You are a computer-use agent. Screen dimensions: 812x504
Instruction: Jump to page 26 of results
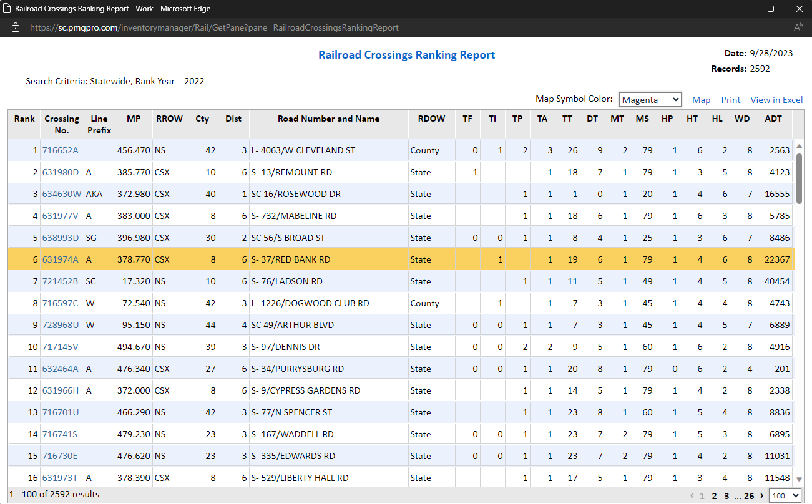click(749, 496)
